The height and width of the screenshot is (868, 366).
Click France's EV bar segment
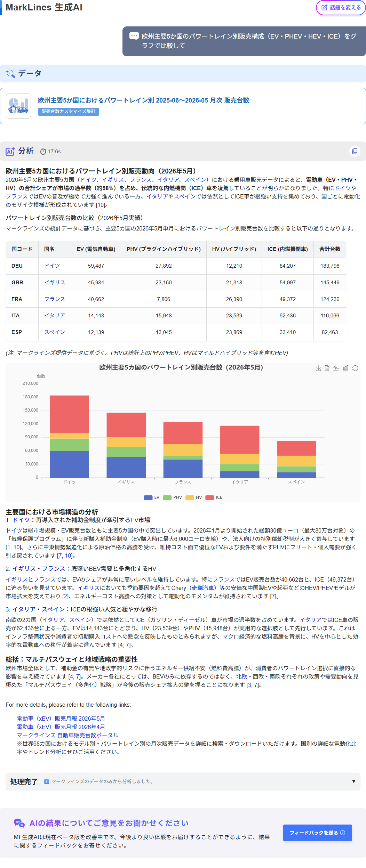[x=183, y=469]
